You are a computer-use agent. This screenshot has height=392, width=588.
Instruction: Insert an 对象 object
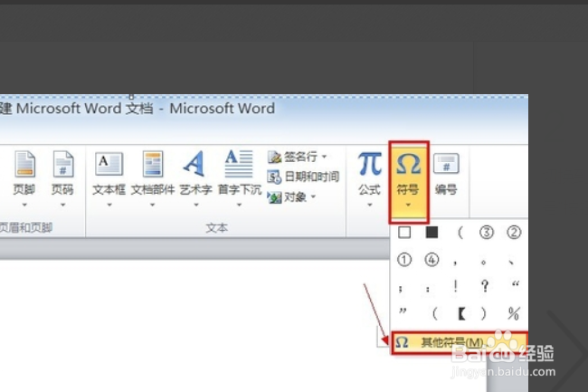pos(288,197)
